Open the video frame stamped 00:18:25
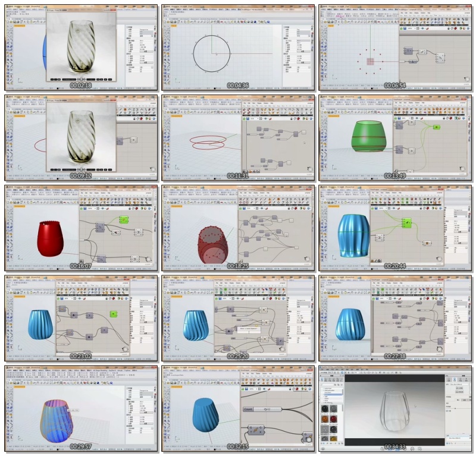The image size is (476, 456). (238, 228)
